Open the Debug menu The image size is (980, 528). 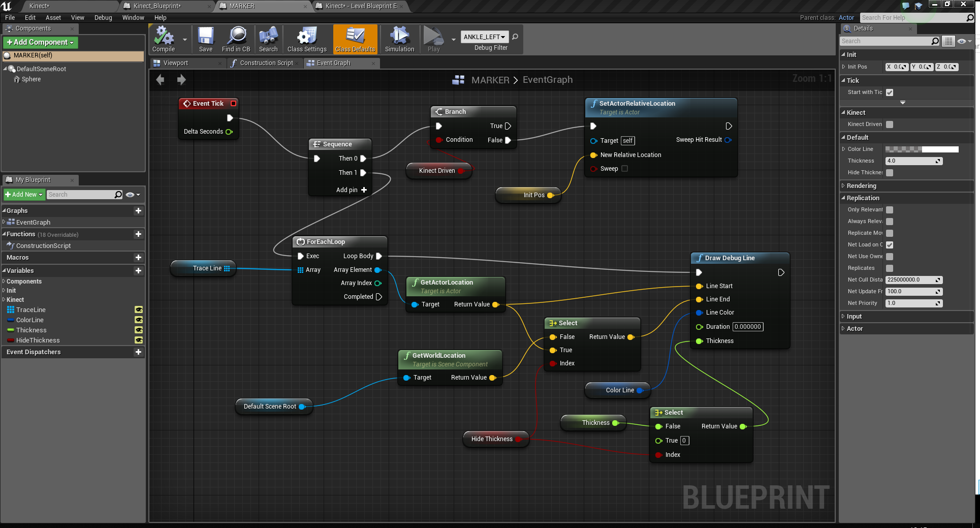[x=103, y=18]
